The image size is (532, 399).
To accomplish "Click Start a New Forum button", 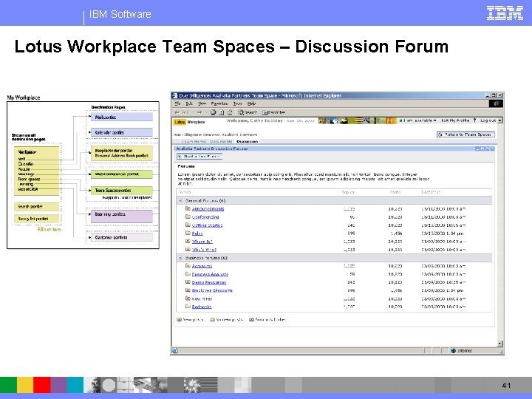I will (x=199, y=157).
